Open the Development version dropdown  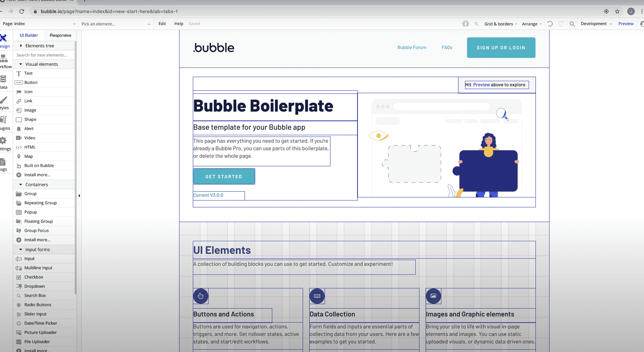596,24
